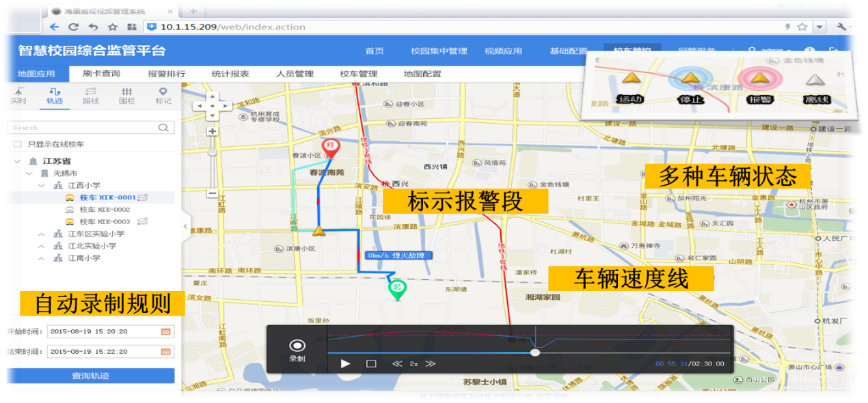
Task: Open the 围栏 geofence tool
Action: click(x=126, y=96)
